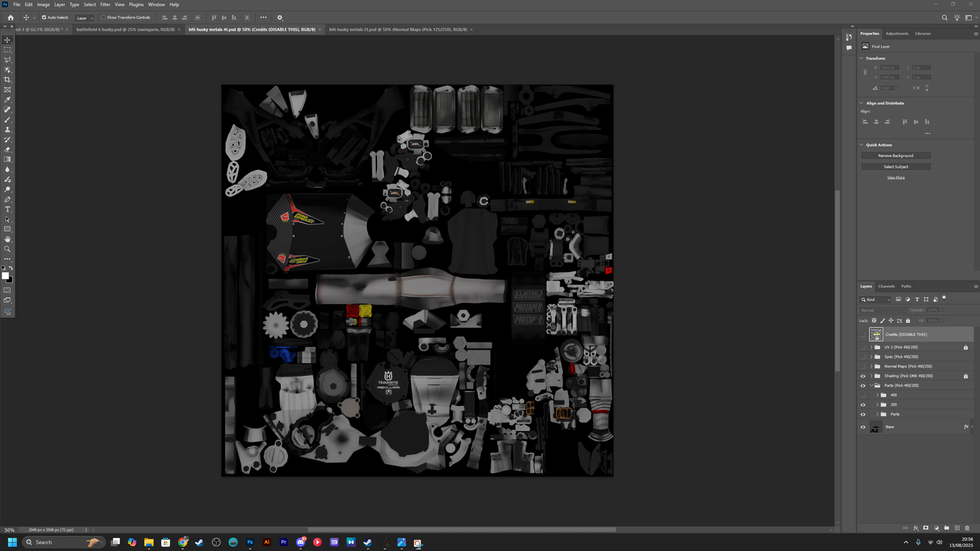Activate the Eraser tool
This screenshot has width=980, height=551.
pos(7,150)
